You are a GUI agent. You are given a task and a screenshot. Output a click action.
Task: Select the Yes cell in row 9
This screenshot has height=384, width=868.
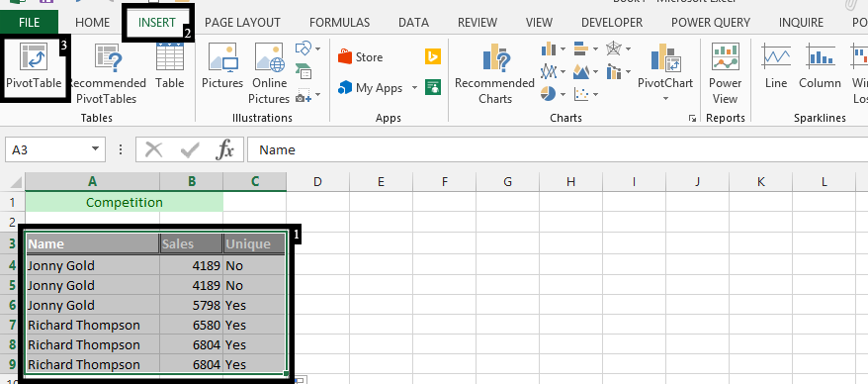pyautogui.click(x=255, y=364)
